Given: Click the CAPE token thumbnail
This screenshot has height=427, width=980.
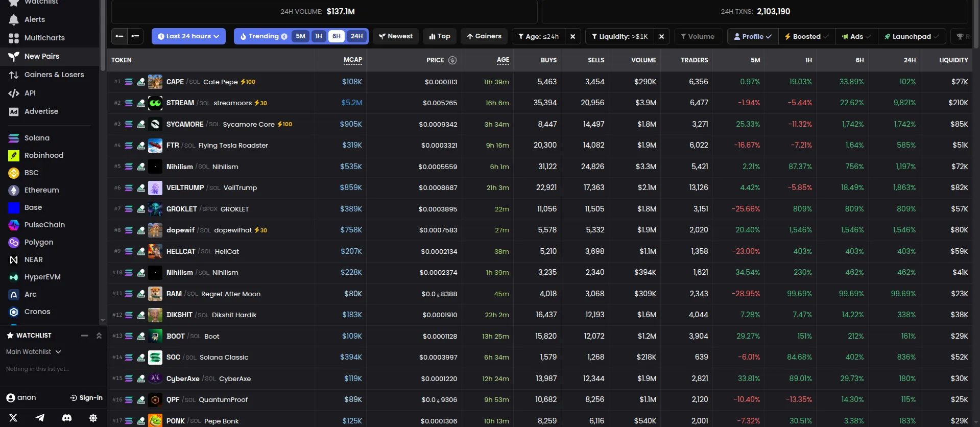Looking at the screenshot, I should pyautogui.click(x=155, y=82).
